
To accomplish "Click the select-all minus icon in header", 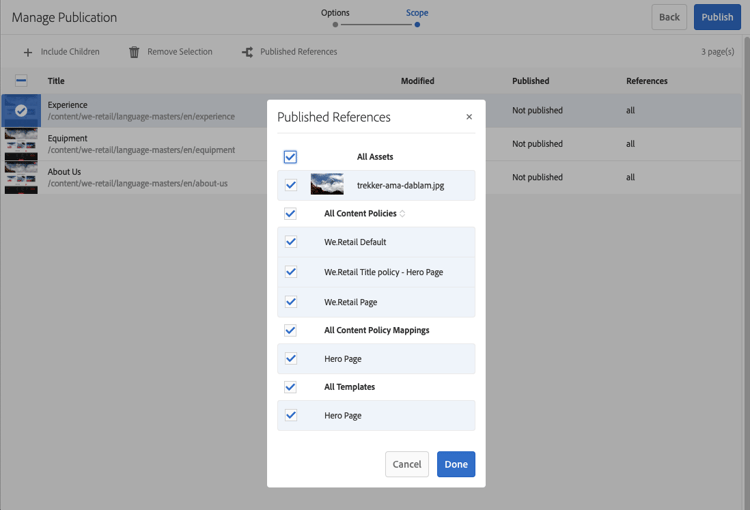I will (21, 81).
